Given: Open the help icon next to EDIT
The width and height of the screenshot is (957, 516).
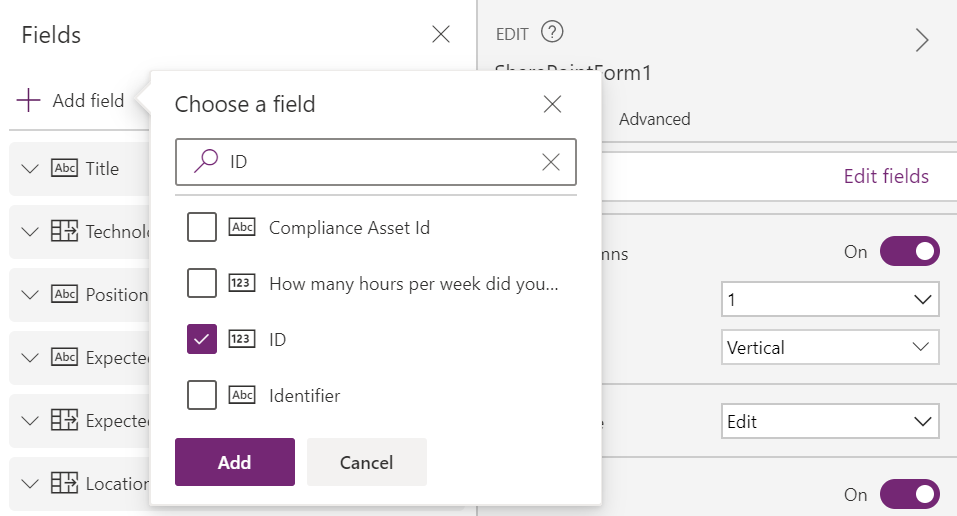Looking at the screenshot, I should [x=552, y=31].
